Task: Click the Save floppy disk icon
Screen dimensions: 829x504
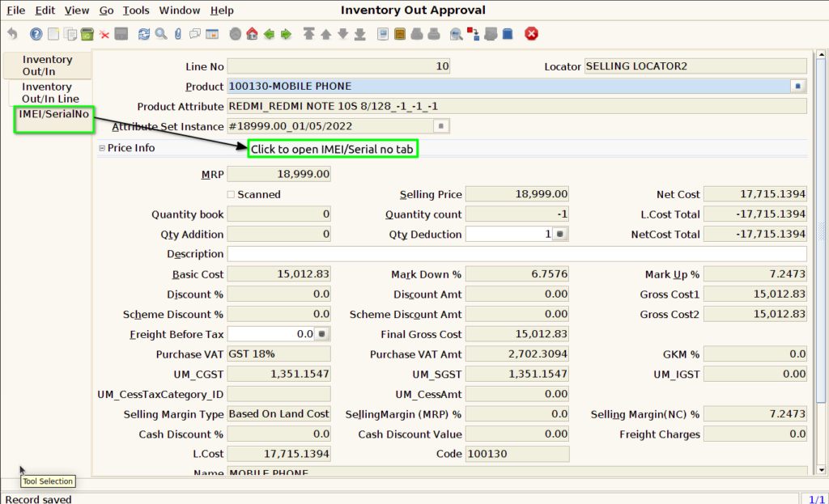Action: tap(121, 34)
